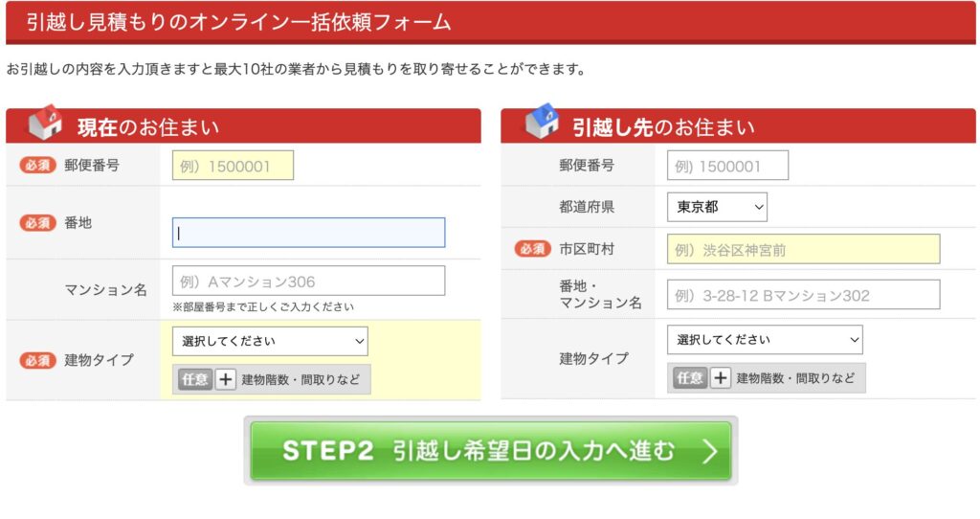This screenshot has width=980, height=519.
Task: Expand 建物階数・間取りなど for the current residence
Action: coord(271,379)
